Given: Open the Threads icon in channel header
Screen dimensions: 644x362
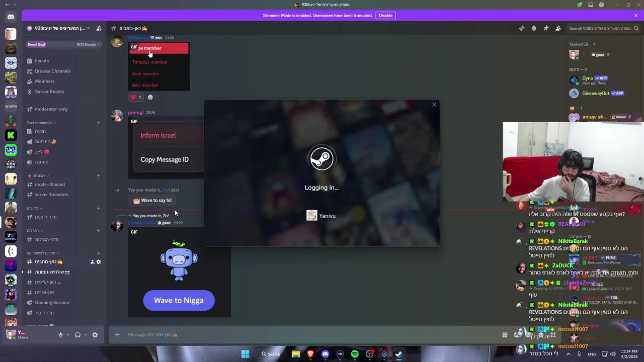Looking at the screenshot, I should [x=522, y=28].
